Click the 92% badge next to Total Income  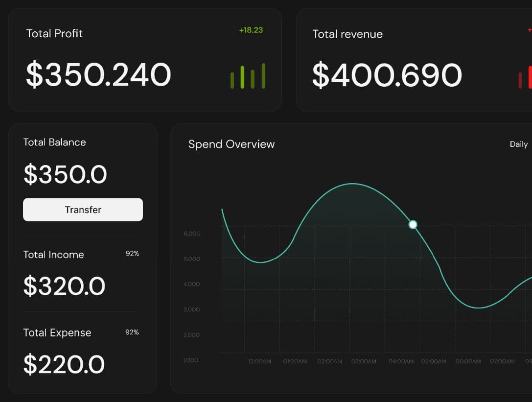pos(132,254)
